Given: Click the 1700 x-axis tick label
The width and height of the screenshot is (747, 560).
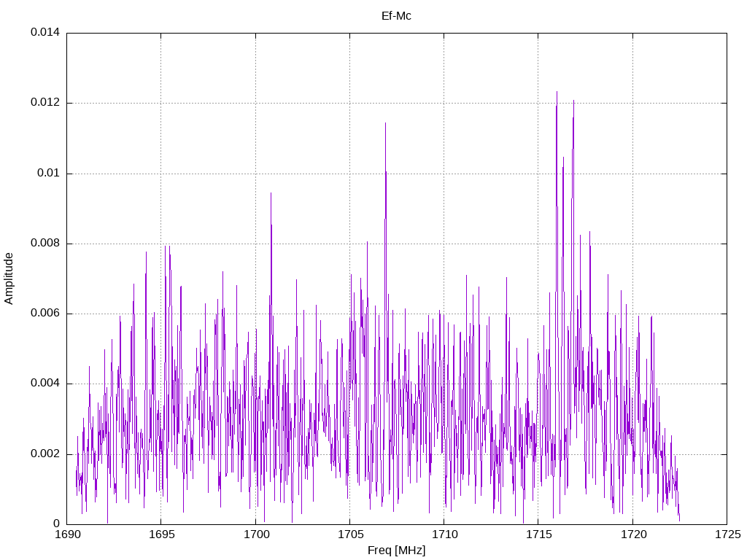Looking at the screenshot, I should point(255,534).
